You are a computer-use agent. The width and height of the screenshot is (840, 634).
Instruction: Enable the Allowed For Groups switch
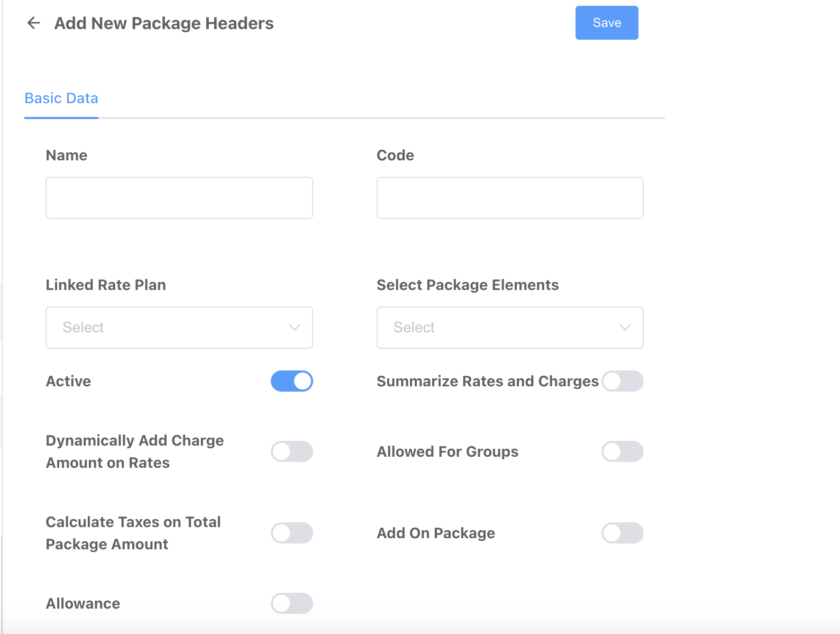pos(622,451)
